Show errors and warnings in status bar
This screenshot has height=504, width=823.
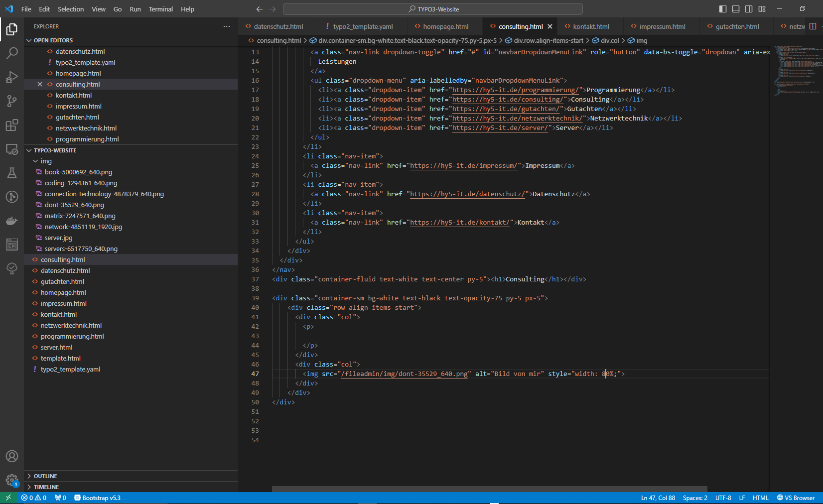tap(34, 498)
